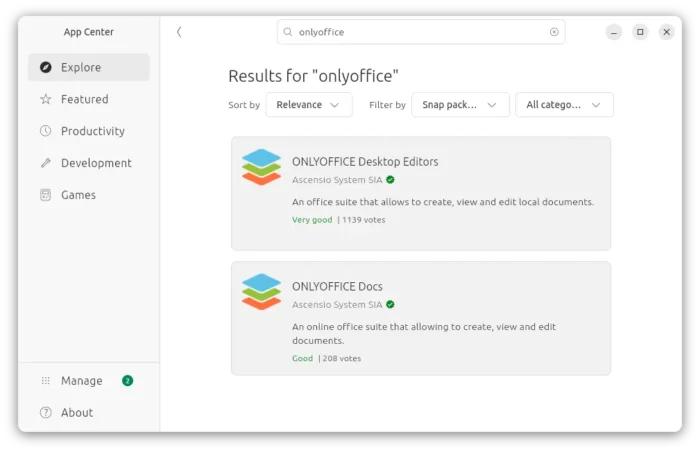700x452 pixels.
Task: Click Ascensio System SIA under ONLYOFFICE Docs
Action: [337, 304]
